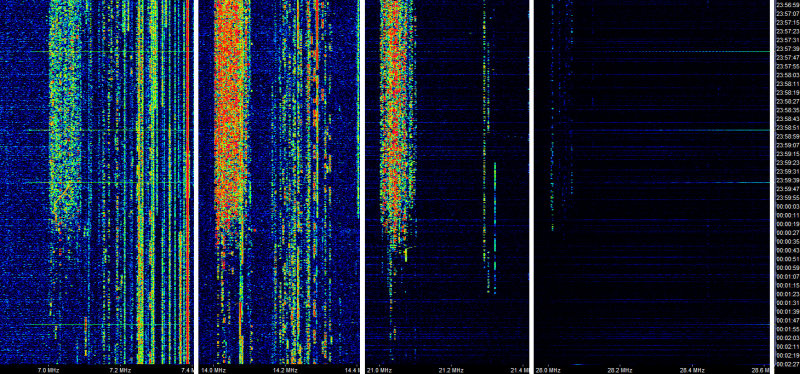This screenshot has width=800, height=374.
Task: Select the 00:02:03 timestamp
Action: point(787,338)
